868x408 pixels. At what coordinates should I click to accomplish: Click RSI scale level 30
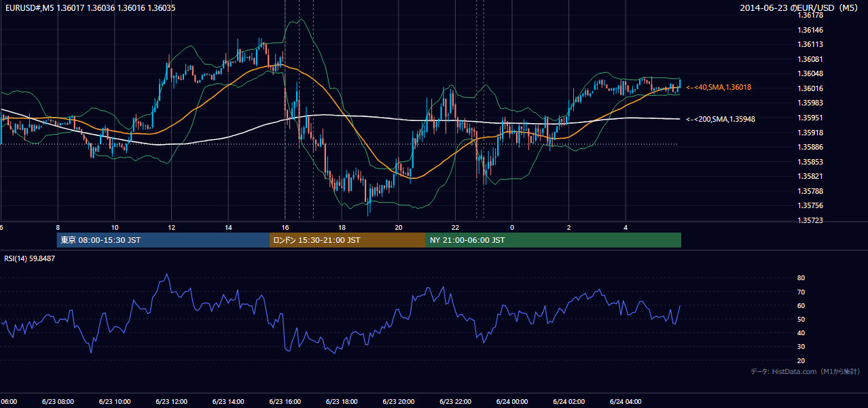(801, 347)
